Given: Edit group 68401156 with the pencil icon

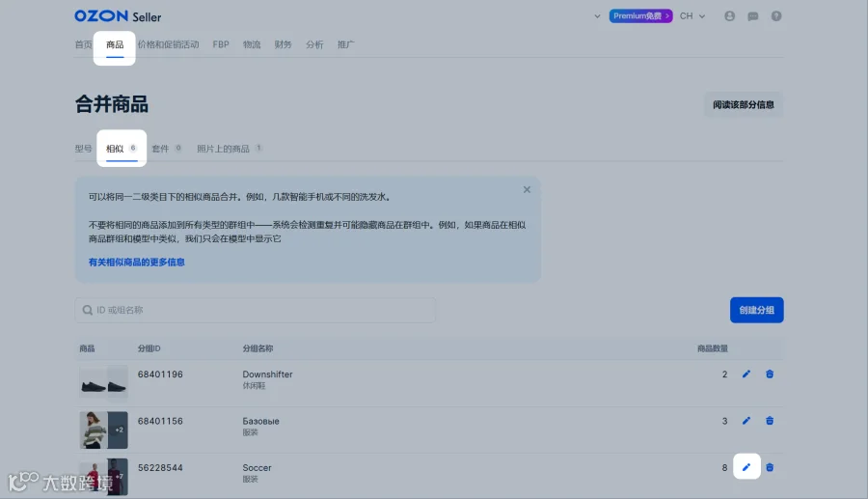Looking at the screenshot, I should pos(746,421).
